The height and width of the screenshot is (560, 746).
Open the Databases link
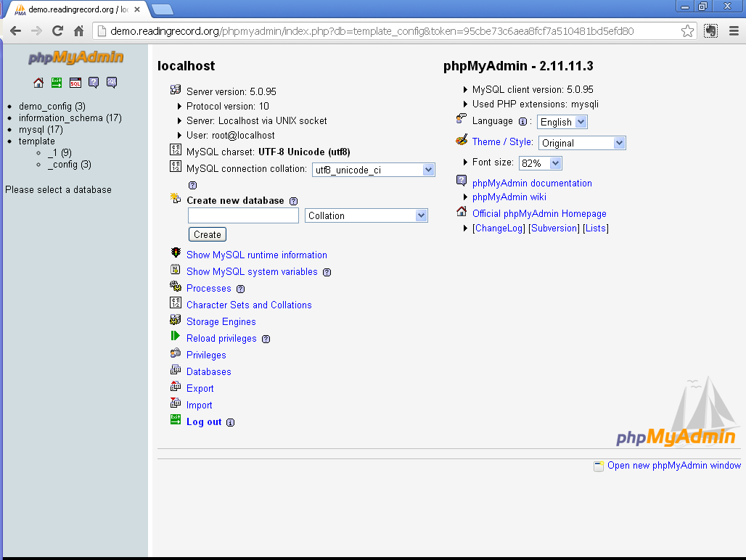[x=209, y=371]
